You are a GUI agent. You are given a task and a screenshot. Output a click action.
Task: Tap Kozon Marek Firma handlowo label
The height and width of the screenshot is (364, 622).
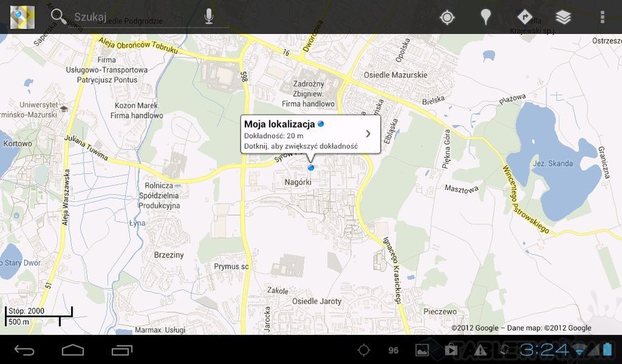tap(136, 111)
